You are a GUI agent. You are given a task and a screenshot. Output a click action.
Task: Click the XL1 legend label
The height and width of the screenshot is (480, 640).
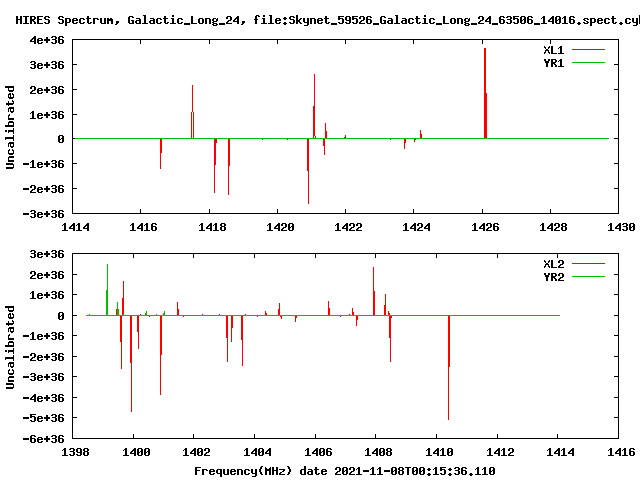[x=553, y=50]
